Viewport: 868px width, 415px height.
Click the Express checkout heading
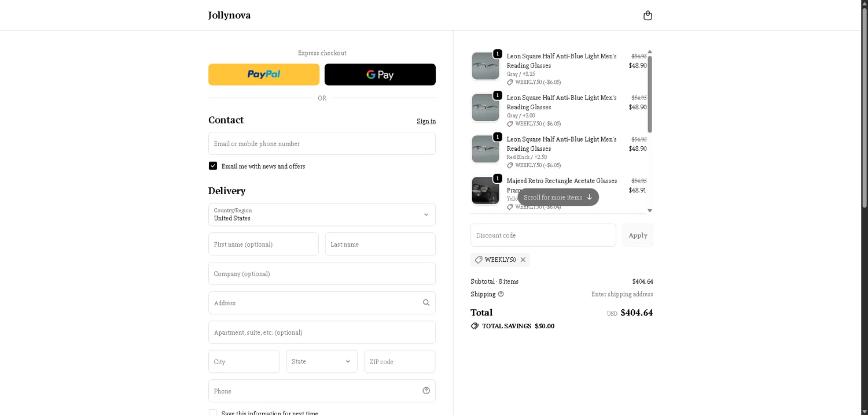coord(322,53)
